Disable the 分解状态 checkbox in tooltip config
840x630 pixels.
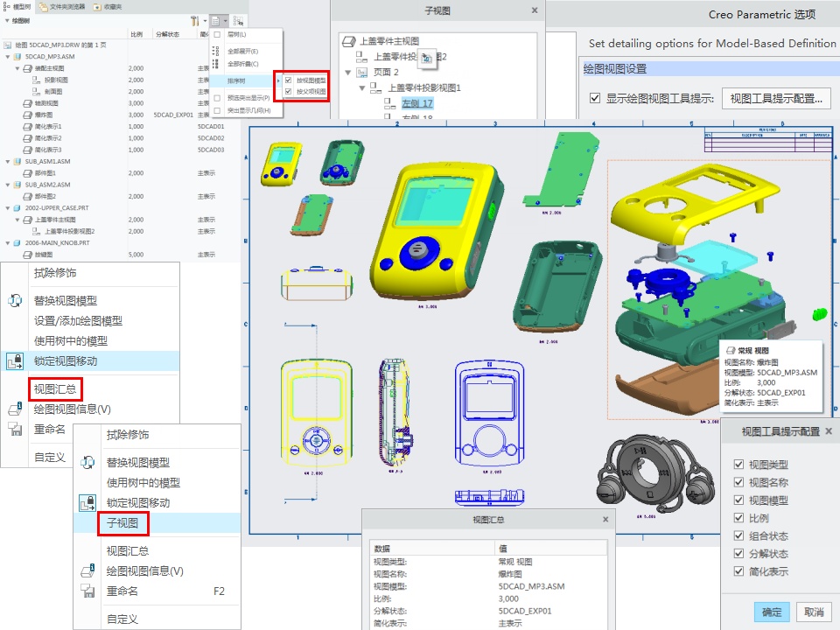click(738, 554)
